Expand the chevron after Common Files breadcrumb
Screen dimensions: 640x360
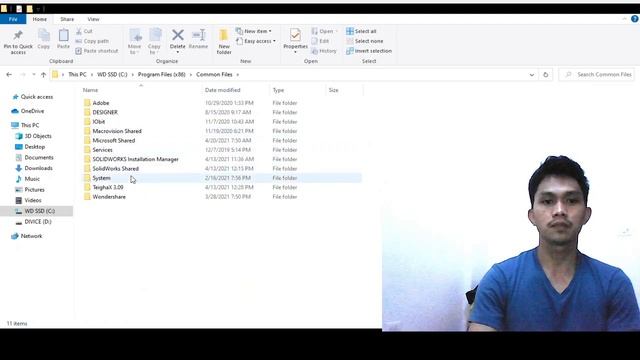238,75
